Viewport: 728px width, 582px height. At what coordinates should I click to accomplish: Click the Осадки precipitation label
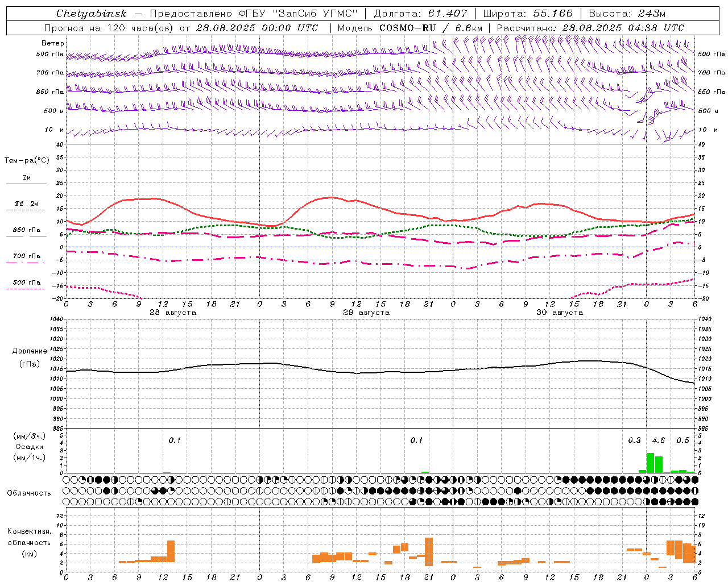click(x=30, y=447)
